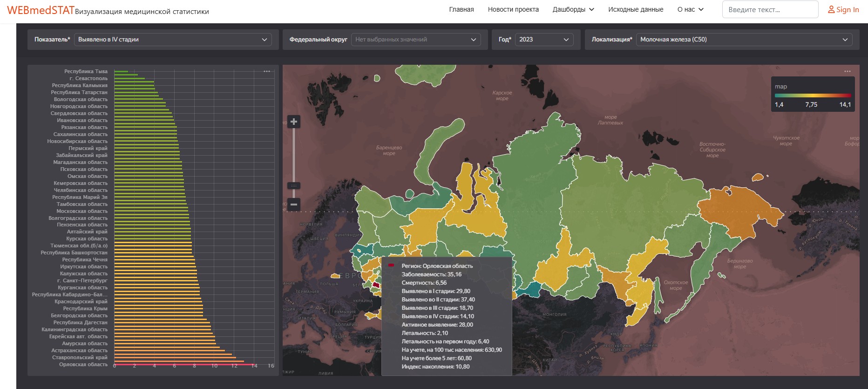868x389 pixels.
Task: Click the map color gradient legend
Action: click(813, 96)
